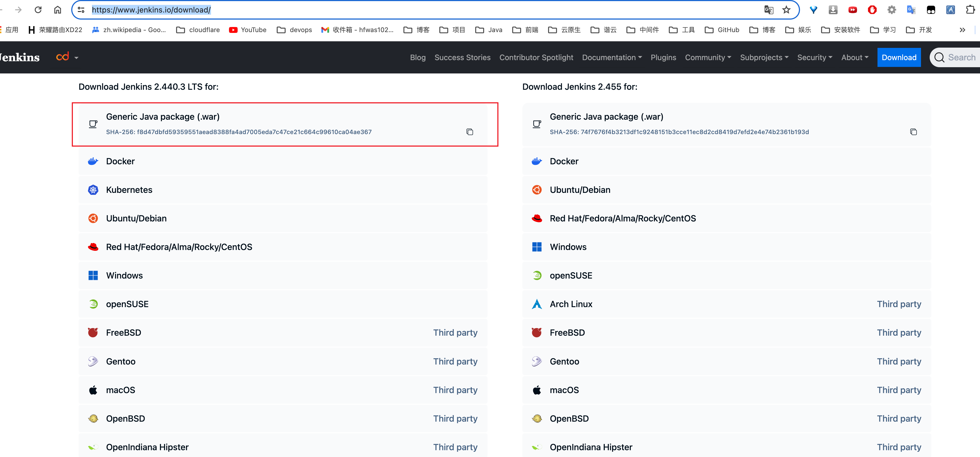
Task: Expand the CD Foundation dropdown arrow
Action: click(x=76, y=58)
